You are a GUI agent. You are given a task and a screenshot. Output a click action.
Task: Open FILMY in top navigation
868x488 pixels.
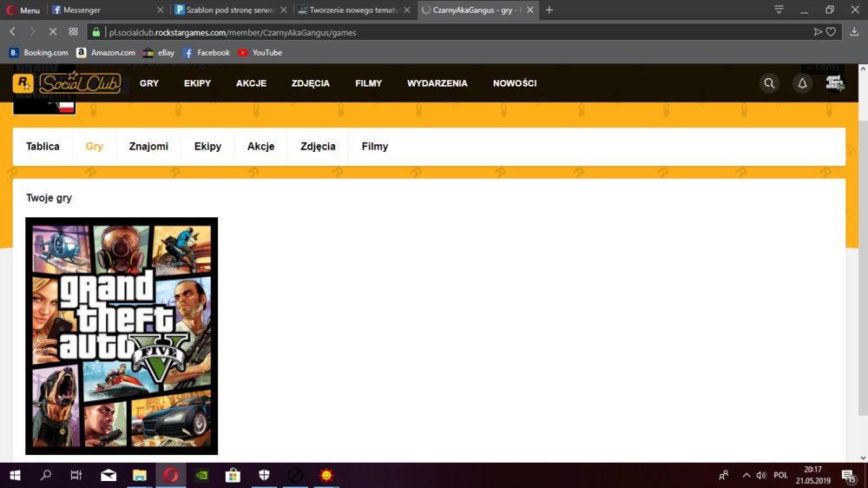(369, 83)
